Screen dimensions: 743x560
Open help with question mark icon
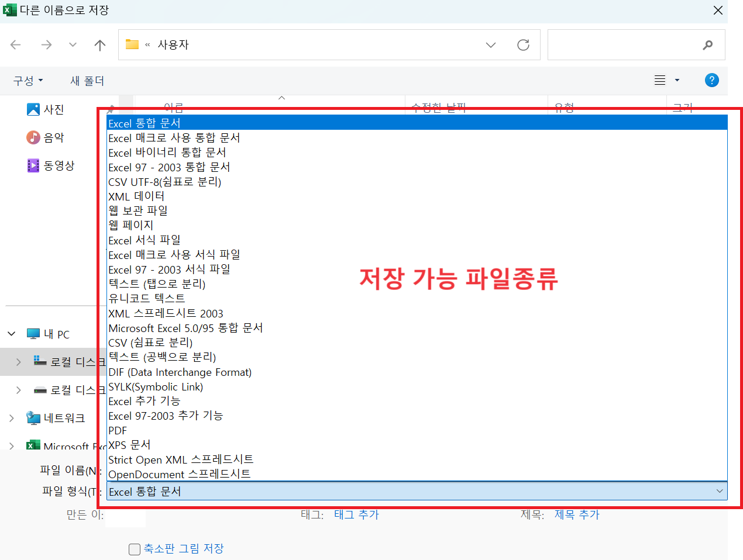pos(711,80)
